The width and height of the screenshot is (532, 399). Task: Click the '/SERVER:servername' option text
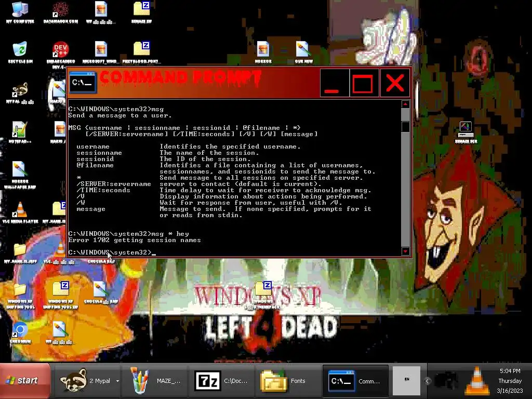tap(114, 184)
